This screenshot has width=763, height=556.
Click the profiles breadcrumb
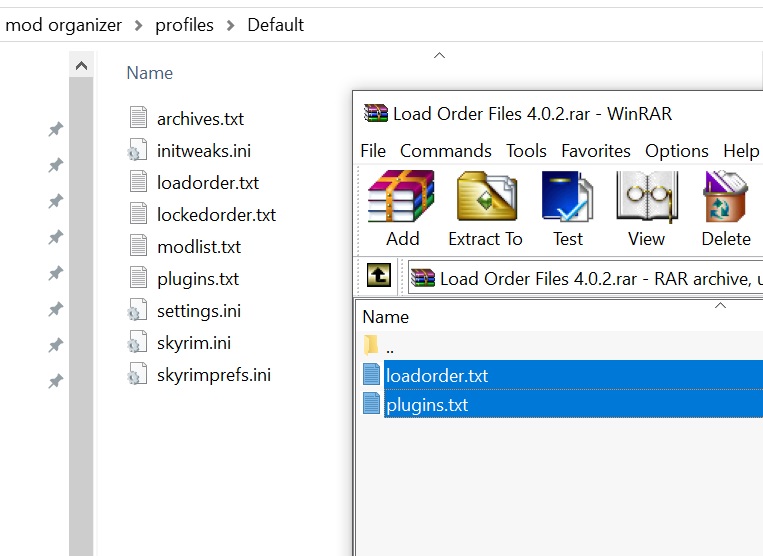184,25
